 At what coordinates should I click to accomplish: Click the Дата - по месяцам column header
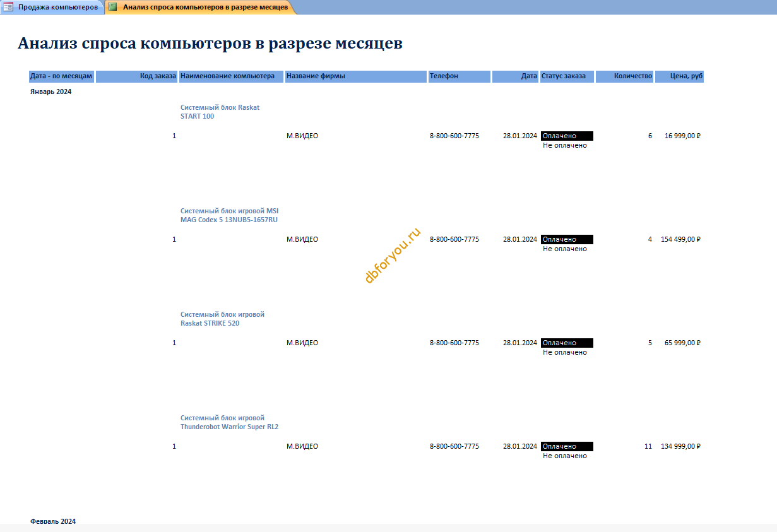[62, 76]
